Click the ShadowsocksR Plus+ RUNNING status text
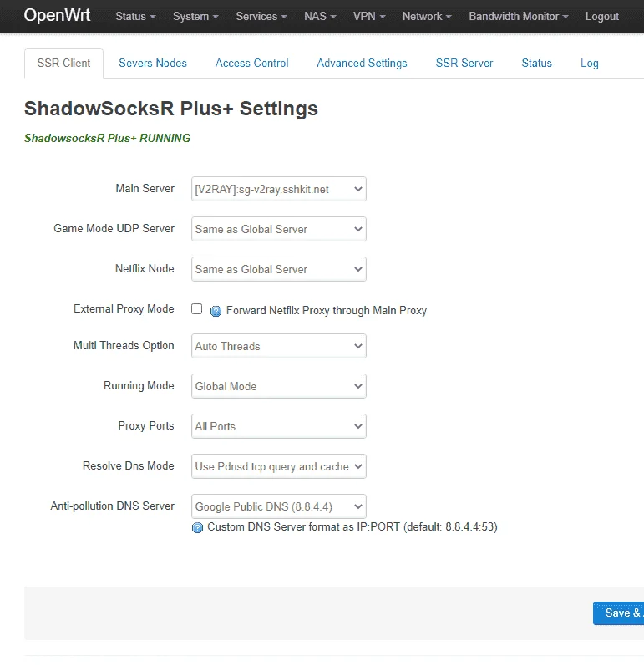 107,138
